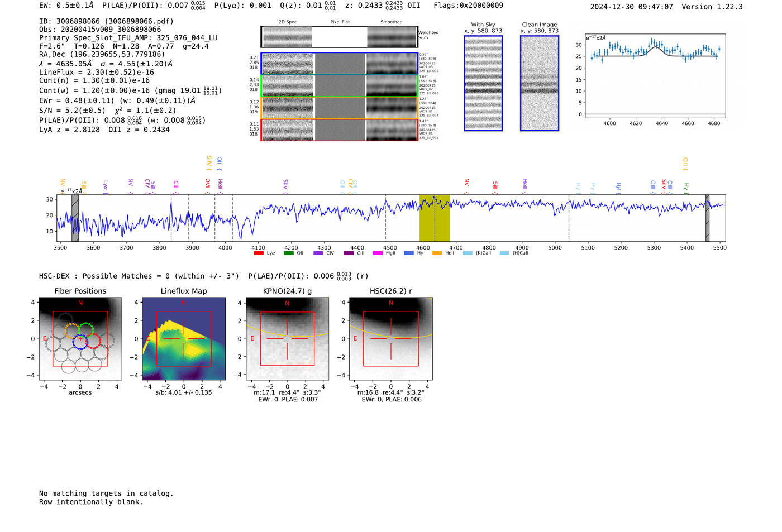This screenshot has width=782, height=532.
Task: Click the S/N = 5.2(±0.5) line
Action: (107, 111)
